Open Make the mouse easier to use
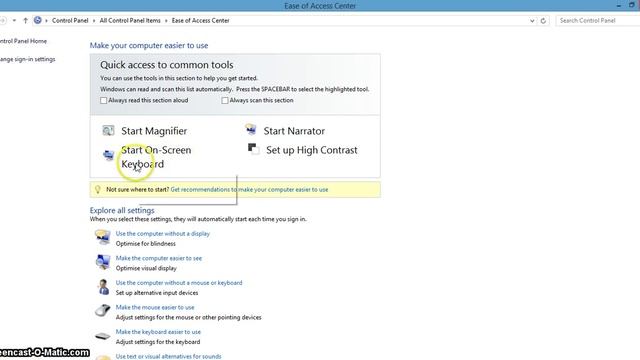 pyautogui.click(x=155, y=307)
